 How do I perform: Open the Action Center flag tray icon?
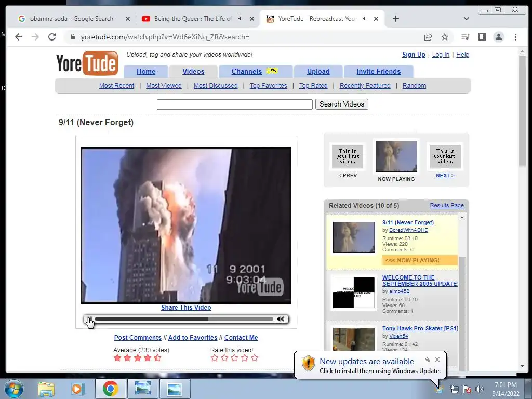pyautogui.click(x=467, y=390)
